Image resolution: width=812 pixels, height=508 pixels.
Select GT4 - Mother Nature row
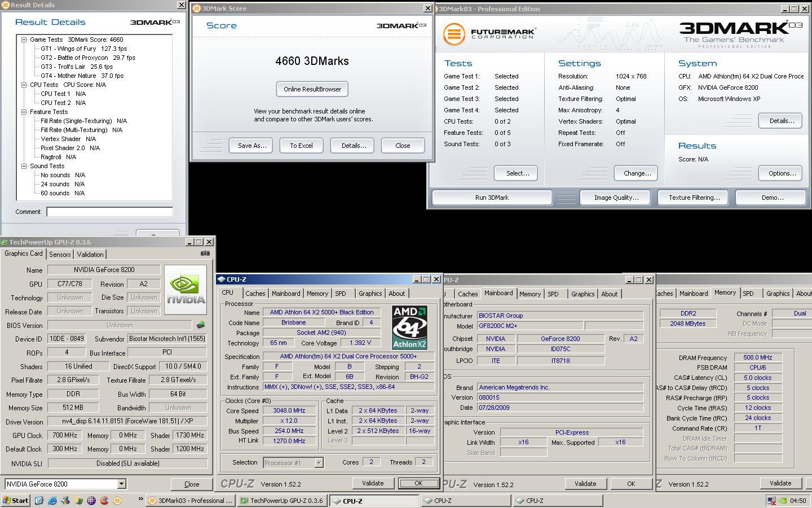coord(82,76)
